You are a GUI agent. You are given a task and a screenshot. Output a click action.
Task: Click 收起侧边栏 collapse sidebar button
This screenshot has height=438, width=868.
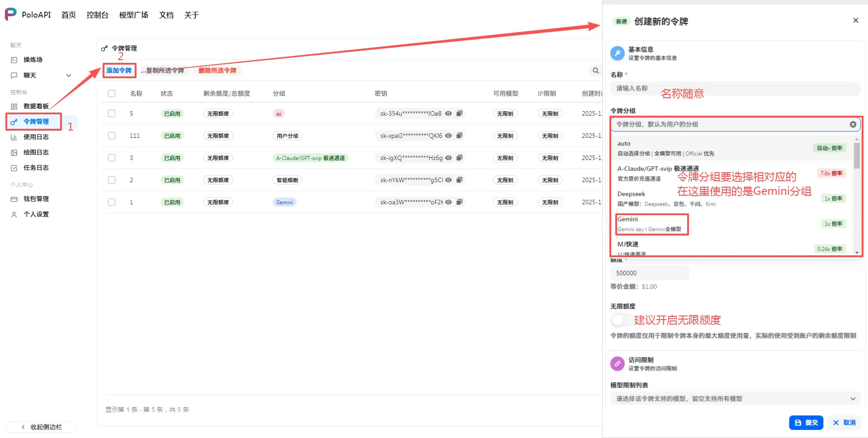(x=41, y=427)
